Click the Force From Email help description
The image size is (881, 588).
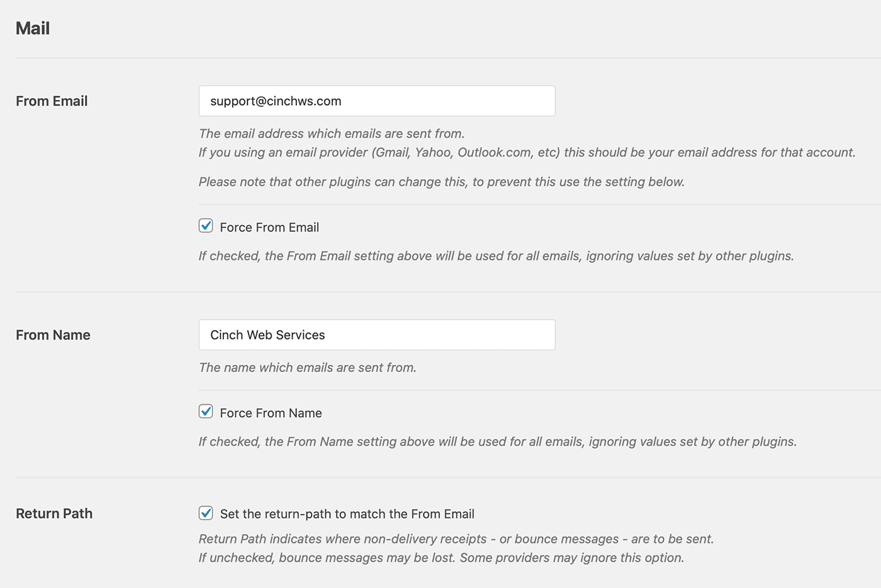click(496, 257)
